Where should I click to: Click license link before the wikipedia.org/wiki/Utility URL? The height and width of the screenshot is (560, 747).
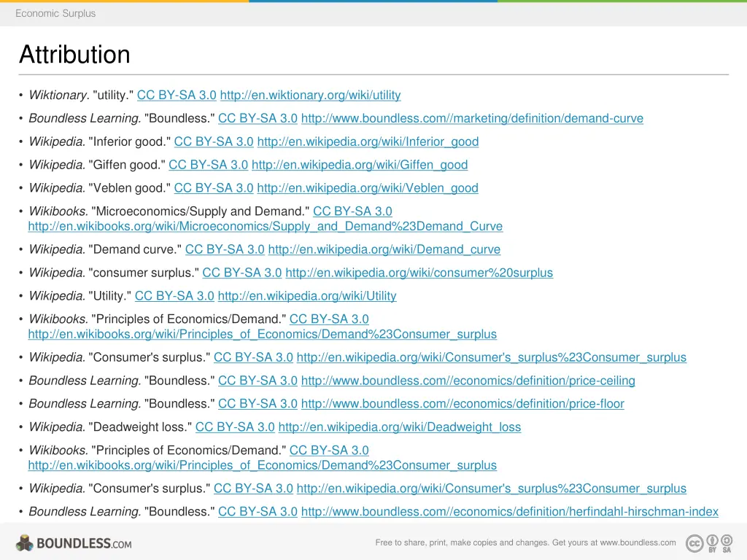[x=174, y=296]
